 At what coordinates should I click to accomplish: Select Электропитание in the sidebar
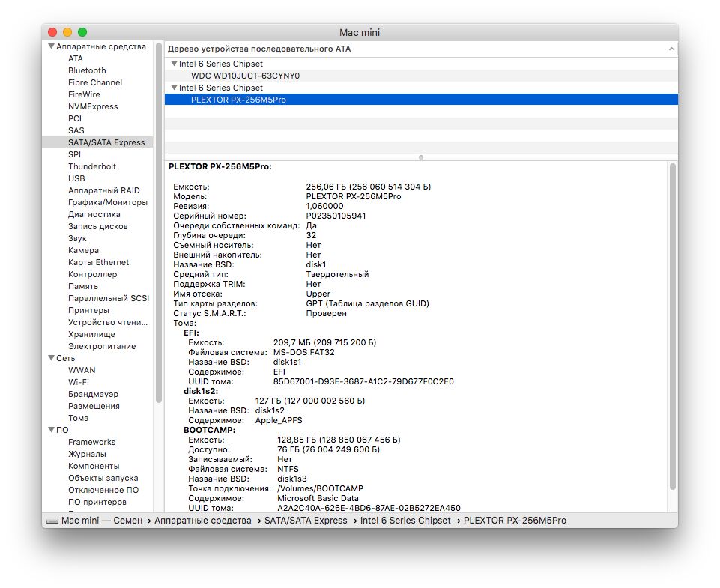point(102,346)
